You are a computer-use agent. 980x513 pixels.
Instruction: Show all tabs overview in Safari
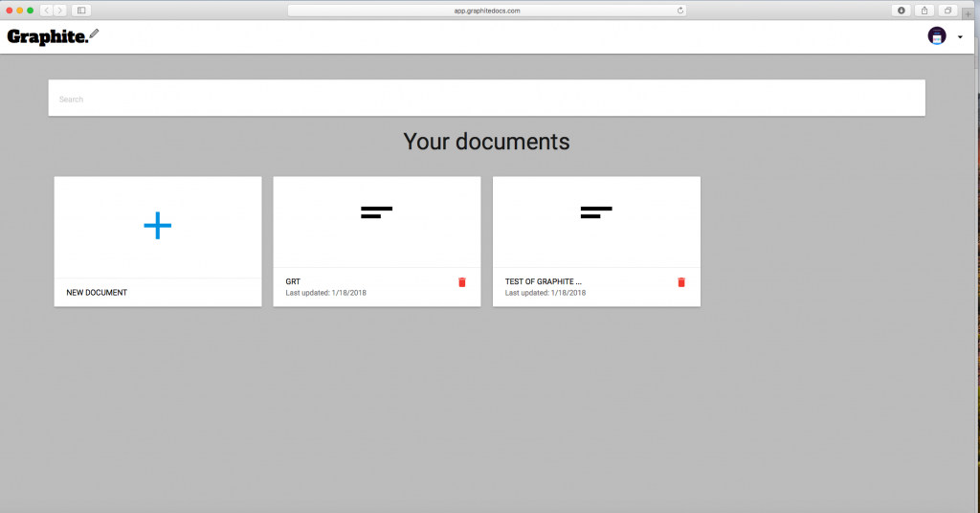(947, 11)
